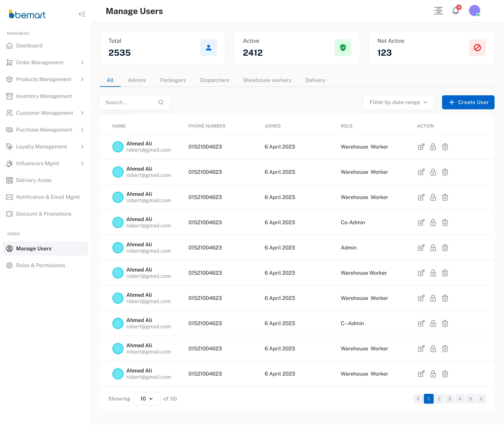
Task: Delete the user with the C--Admin role
Action: pos(445,323)
